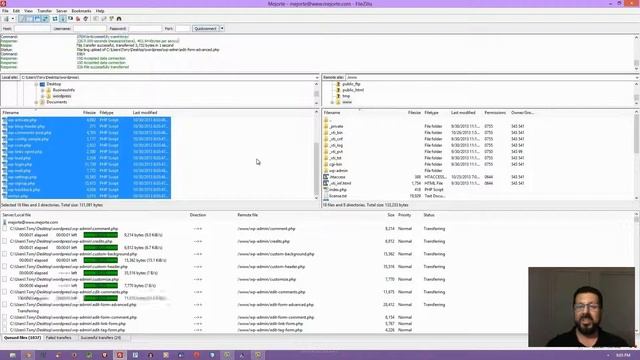
Task: Sort remote files by Filesize column
Action: (x=414, y=113)
